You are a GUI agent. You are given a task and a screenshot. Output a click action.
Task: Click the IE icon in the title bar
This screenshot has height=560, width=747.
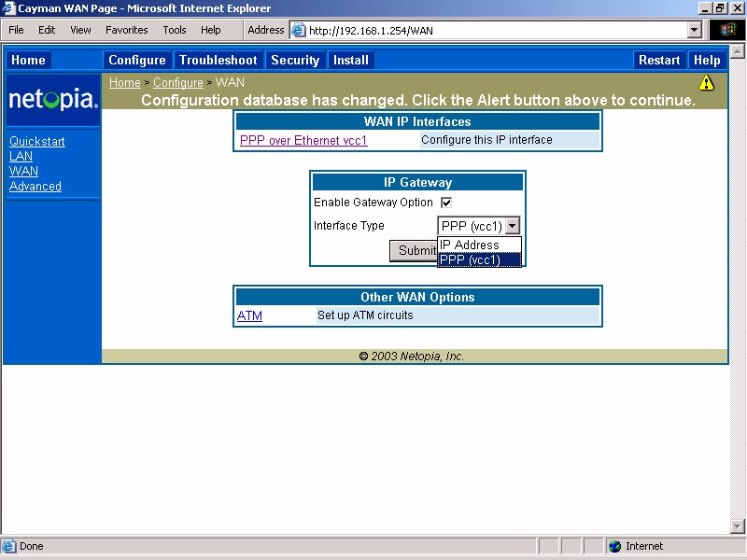(8, 8)
